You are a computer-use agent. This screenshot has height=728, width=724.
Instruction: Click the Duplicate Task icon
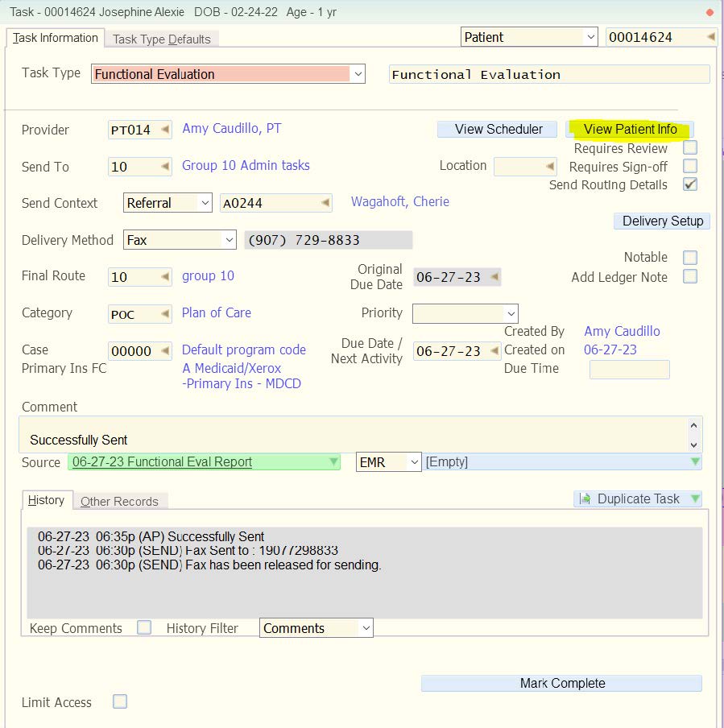pos(585,499)
